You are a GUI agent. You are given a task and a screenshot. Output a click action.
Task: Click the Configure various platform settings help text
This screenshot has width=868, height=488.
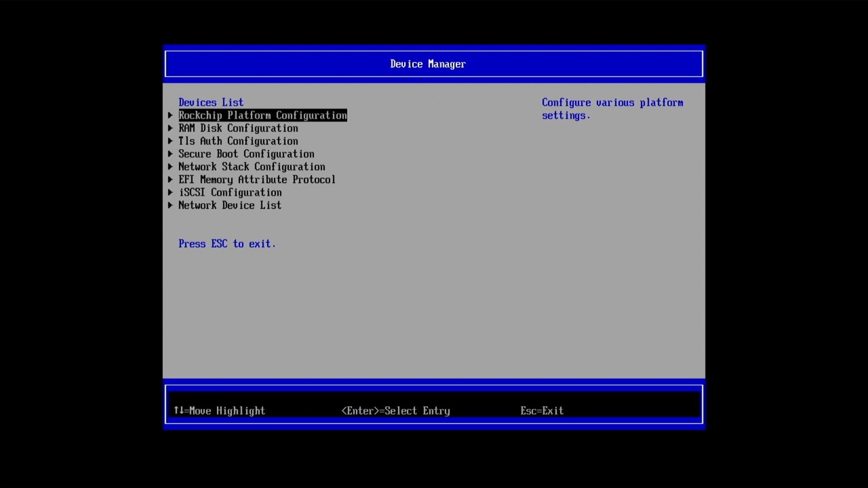point(613,109)
